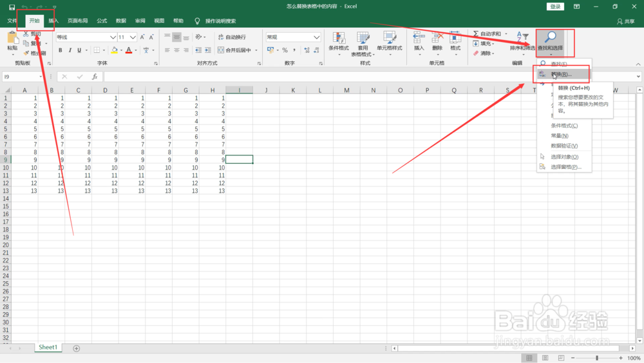This screenshot has width=644, height=363.
Task: Click the Format cells (格式) icon
Action: (455, 37)
